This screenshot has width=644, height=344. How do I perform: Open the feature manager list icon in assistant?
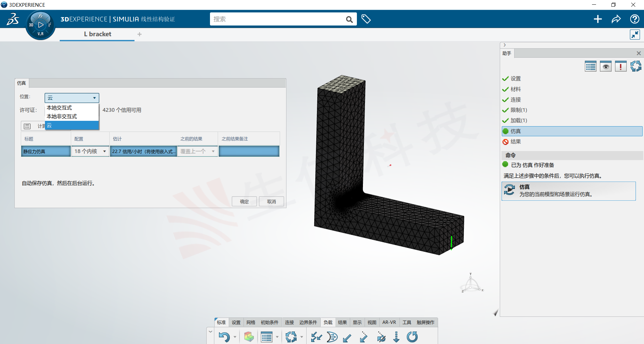pyautogui.click(x=590, y=66)
